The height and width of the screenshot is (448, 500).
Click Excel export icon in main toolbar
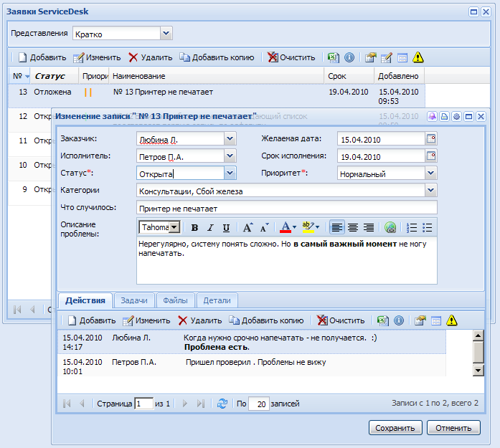(x=334, y=57)
